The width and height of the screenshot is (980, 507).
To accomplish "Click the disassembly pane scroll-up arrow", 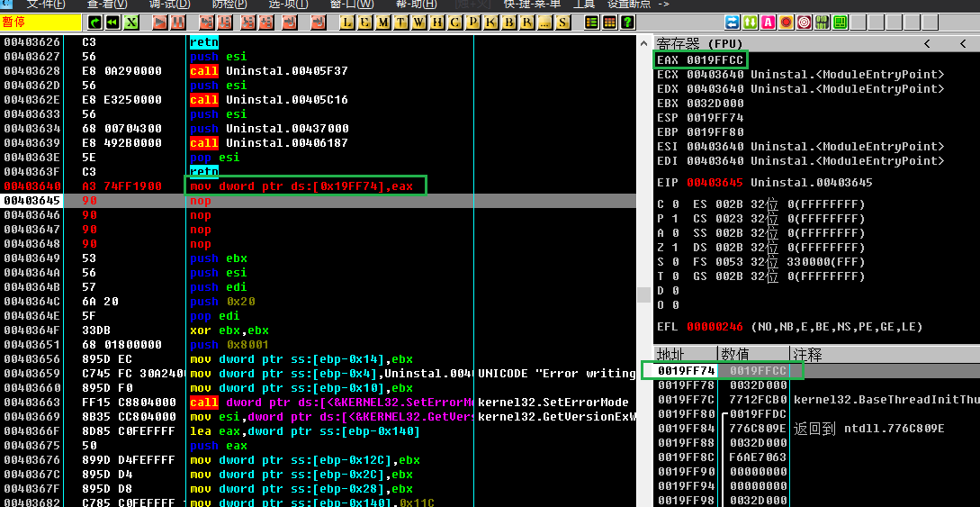I will 643,42.
